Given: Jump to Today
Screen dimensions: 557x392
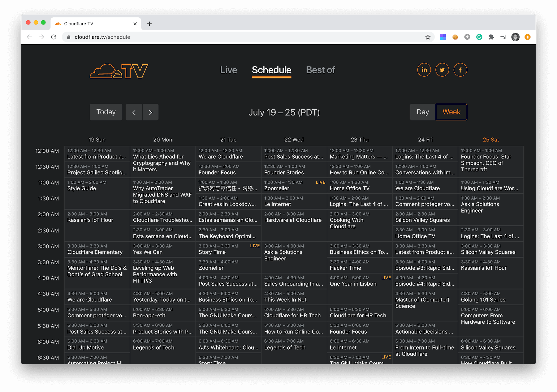Looking at the screenshot, I should tap(106, 112).
